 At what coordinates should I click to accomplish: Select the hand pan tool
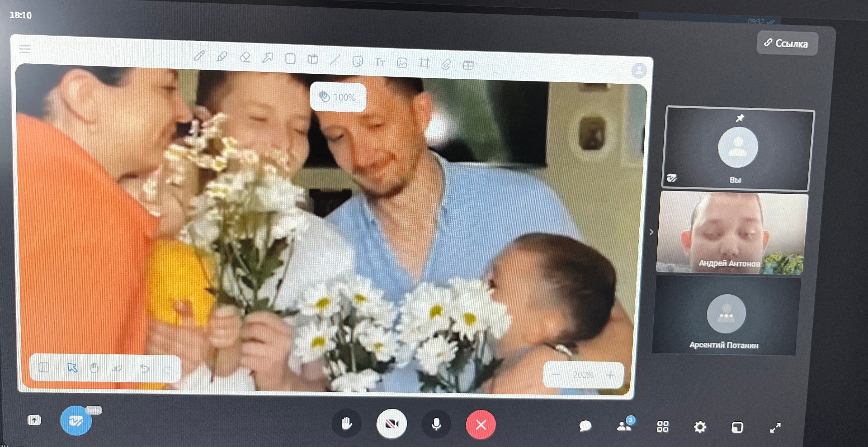(95, 368)
